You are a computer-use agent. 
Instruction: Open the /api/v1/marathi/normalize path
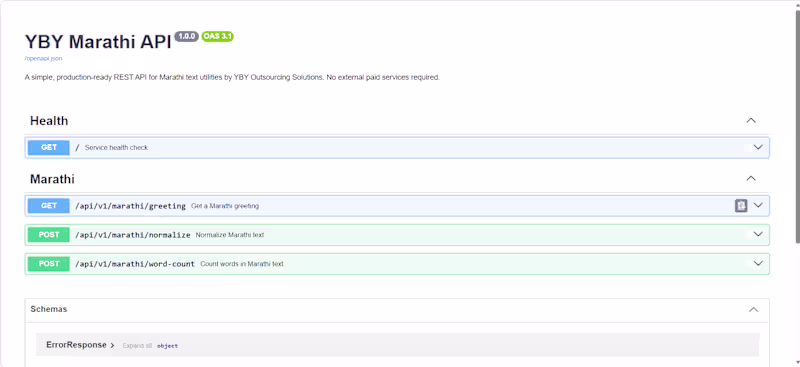point(133,235)
